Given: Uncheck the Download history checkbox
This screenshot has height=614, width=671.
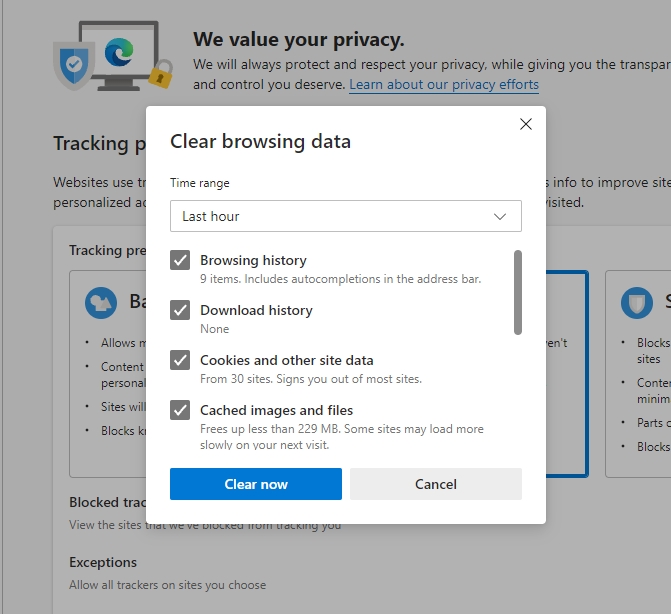Looking at the screenshot, I should [180, 310].
